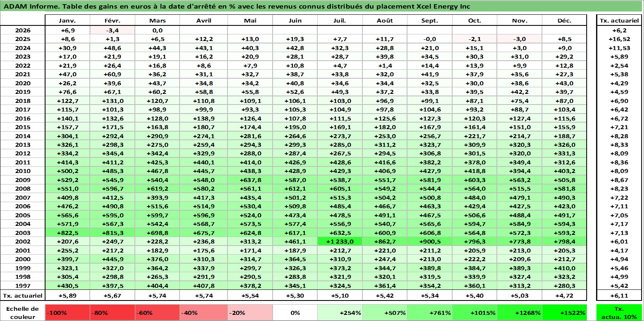Select the Sept. column header
The width and height of the screenshot is (644, 321).
430,20
